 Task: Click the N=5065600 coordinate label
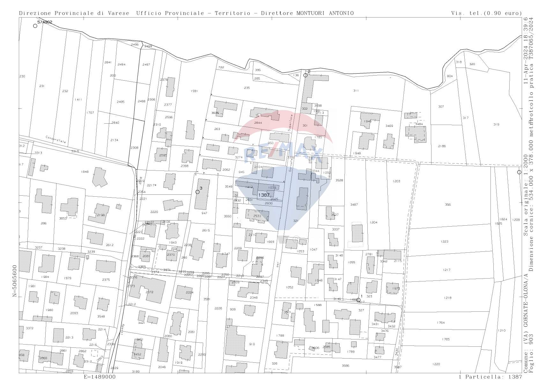[x=14, y=281]
